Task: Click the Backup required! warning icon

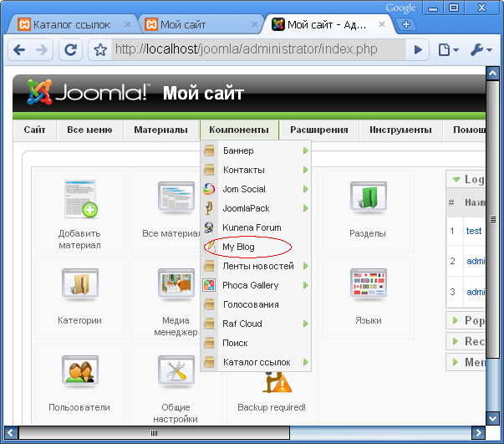Action: (277, 383)
